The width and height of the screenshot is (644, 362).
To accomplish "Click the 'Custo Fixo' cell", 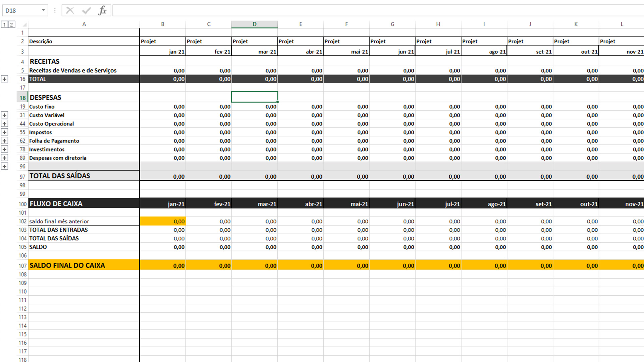I will 84,107.
